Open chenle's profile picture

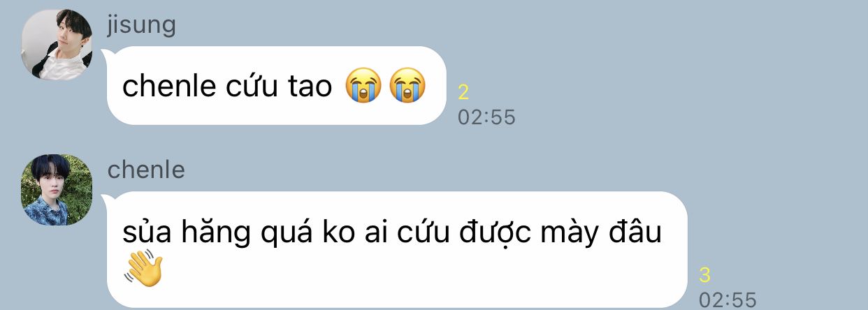(x=57, y=190)
